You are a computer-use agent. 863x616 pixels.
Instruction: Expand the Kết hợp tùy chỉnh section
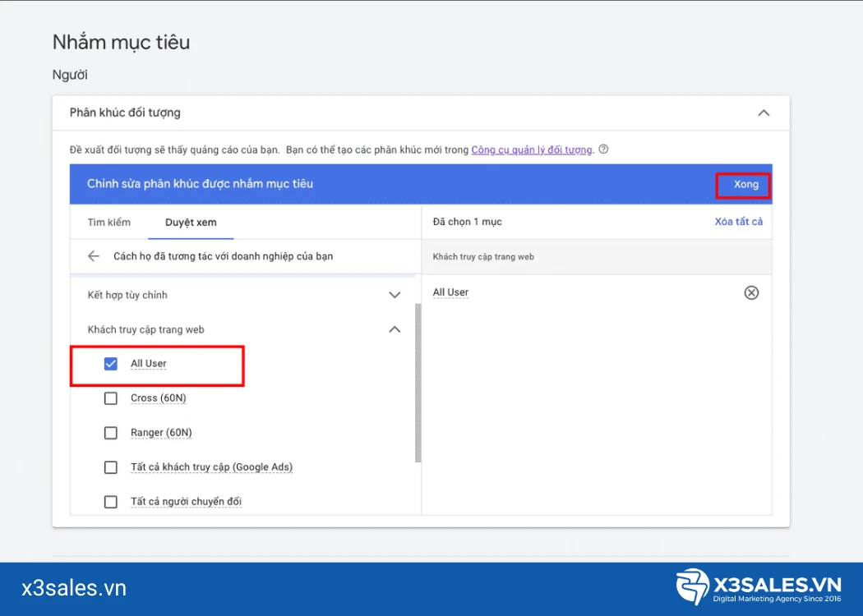coord(395,295)
